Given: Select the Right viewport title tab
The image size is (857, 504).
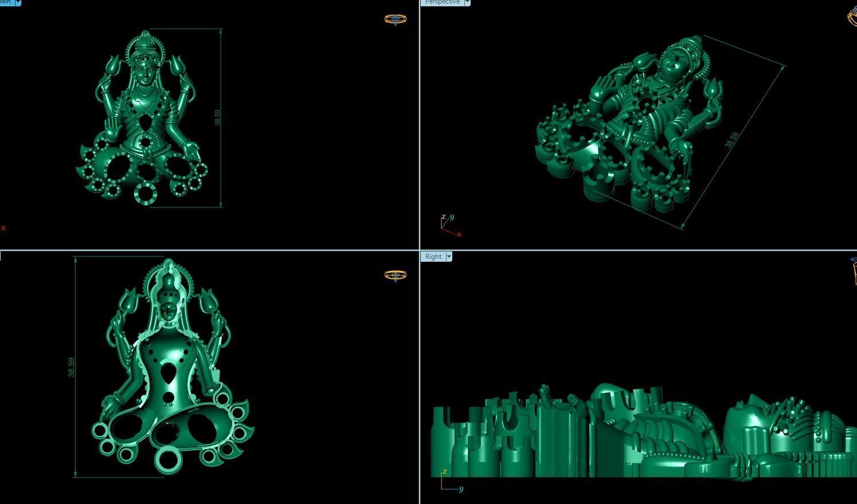Looking at the screenshot, I should [x=433, y=257].
